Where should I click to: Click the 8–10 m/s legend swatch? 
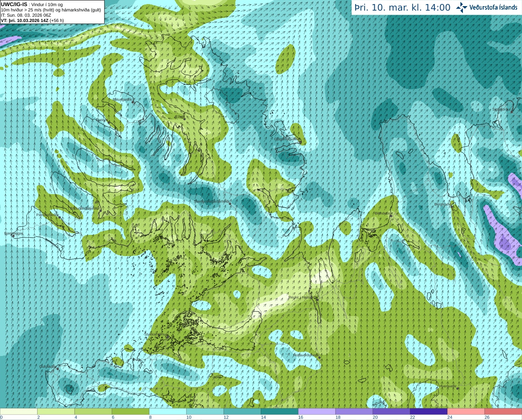point(168,411)
